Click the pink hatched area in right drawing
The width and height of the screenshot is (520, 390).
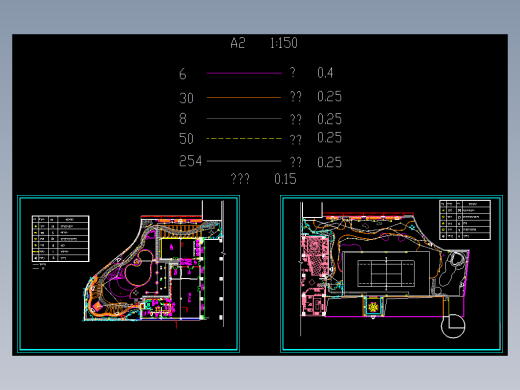pos(314,255)
